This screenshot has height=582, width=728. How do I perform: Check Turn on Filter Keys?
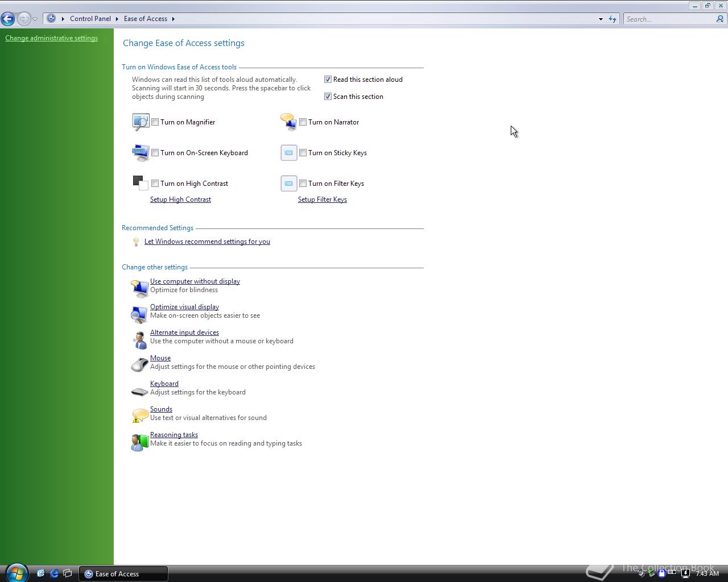[303, 184]
